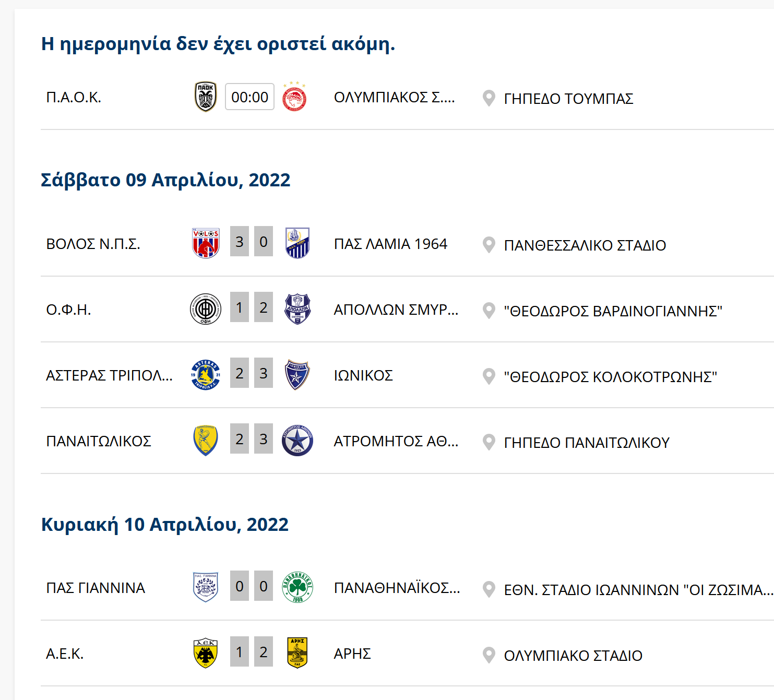Click the Aris yellow team crest

coord(297,652)
